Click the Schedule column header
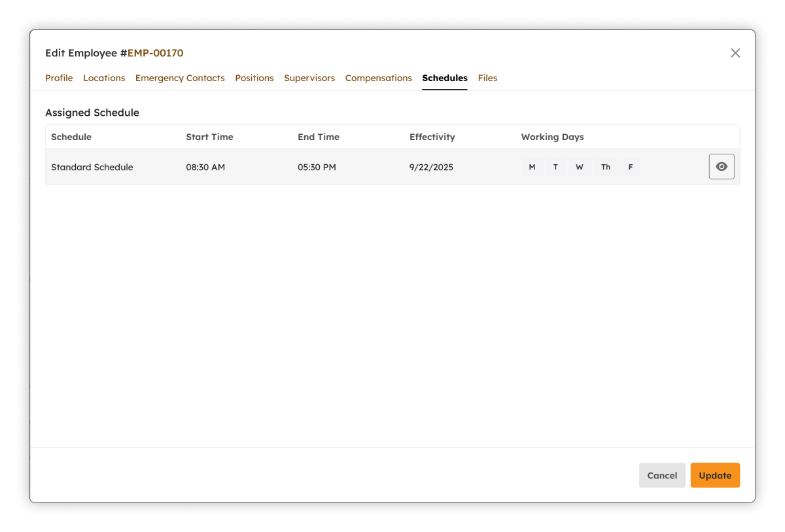 point(71,137)
